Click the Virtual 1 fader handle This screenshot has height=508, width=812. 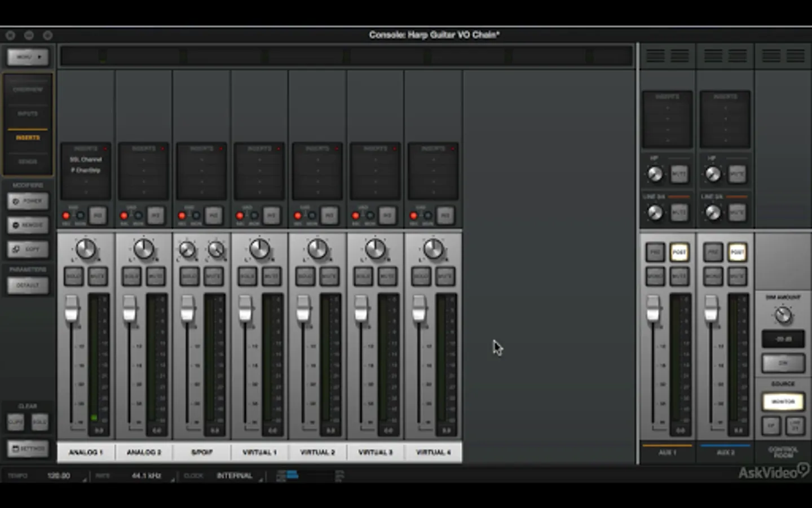click(245, 308)
